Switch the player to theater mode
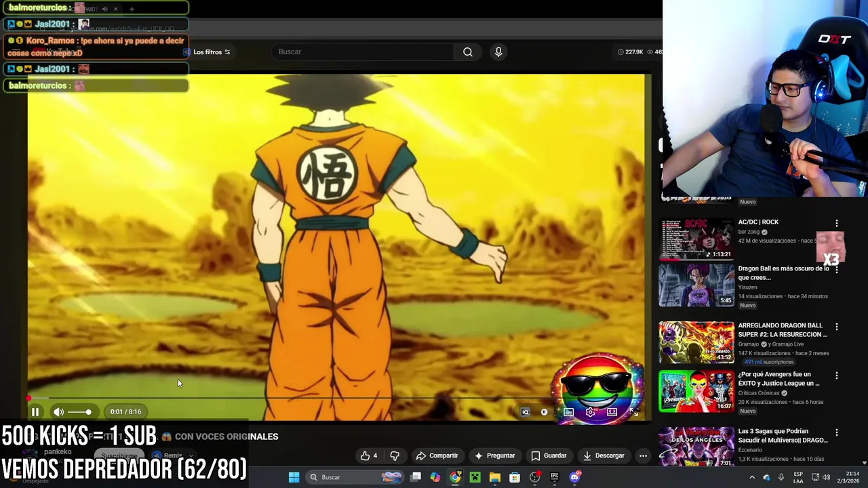The height and width of the screenshot is (488, 868). (612, 412)
